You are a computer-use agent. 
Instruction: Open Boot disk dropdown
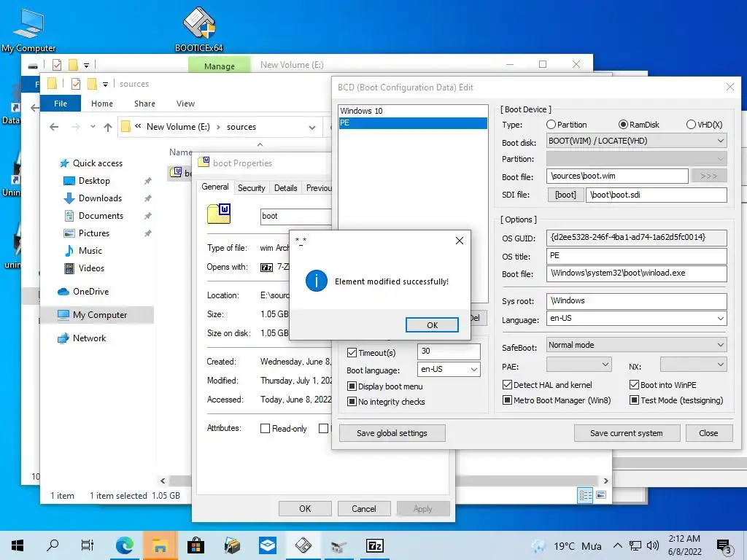(636, 141)
